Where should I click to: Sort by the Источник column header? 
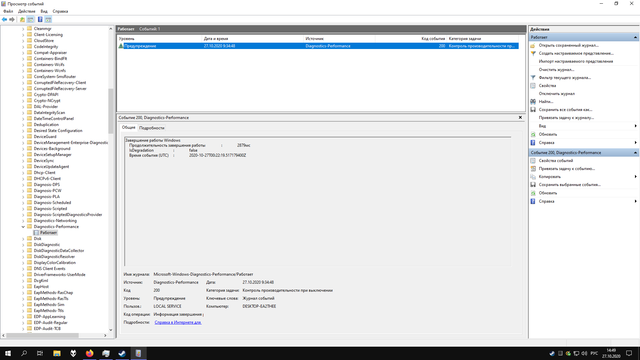coord(339,39)
